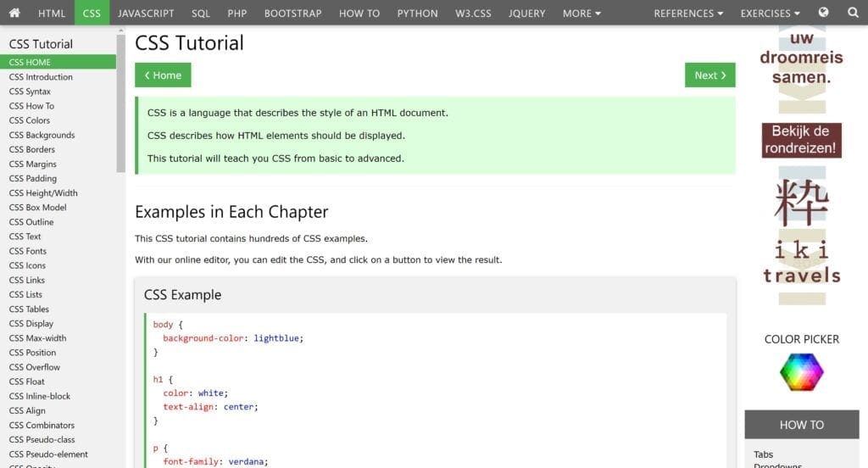Open the globe translate icon
The height and width of the screenshot is (468, 868).
[823, 12]
